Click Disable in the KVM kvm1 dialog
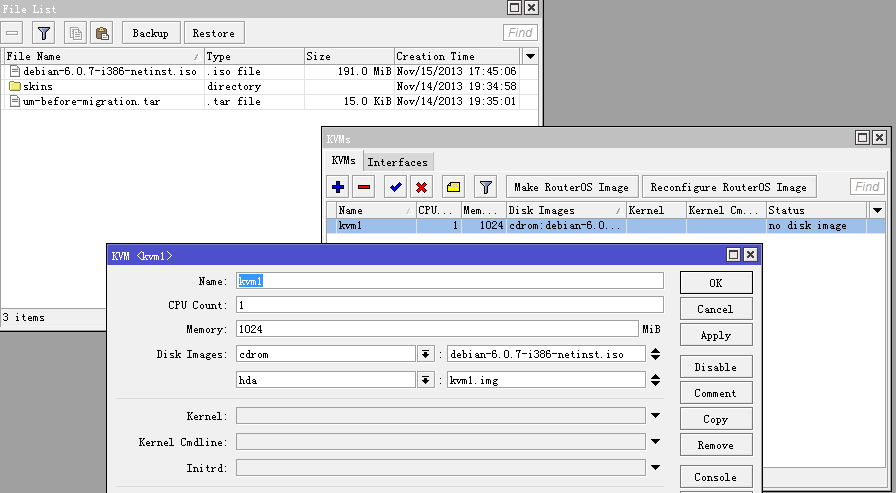 coord(716,367)
